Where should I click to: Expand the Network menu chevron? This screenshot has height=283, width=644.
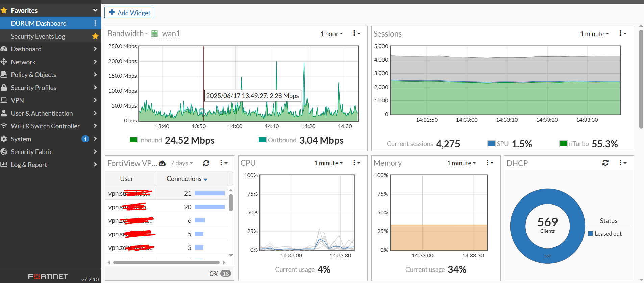pyautogui.click(x=95, y=62)
